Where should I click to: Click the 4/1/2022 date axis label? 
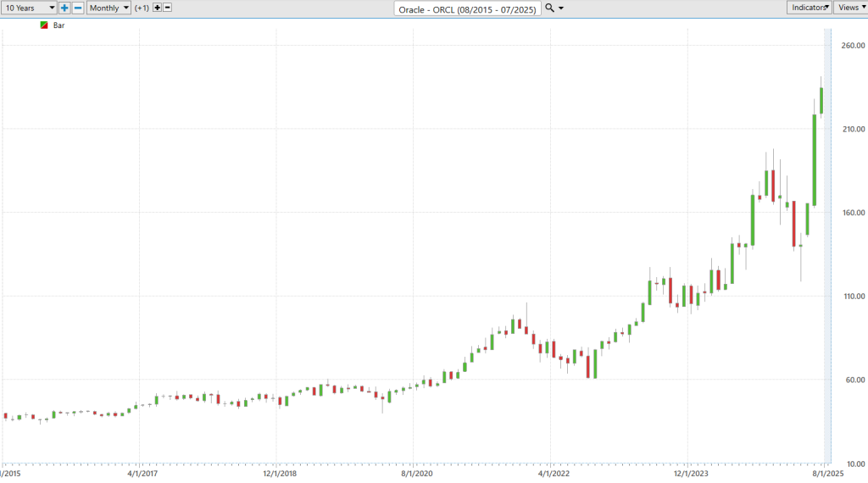(x=554, y=474)
